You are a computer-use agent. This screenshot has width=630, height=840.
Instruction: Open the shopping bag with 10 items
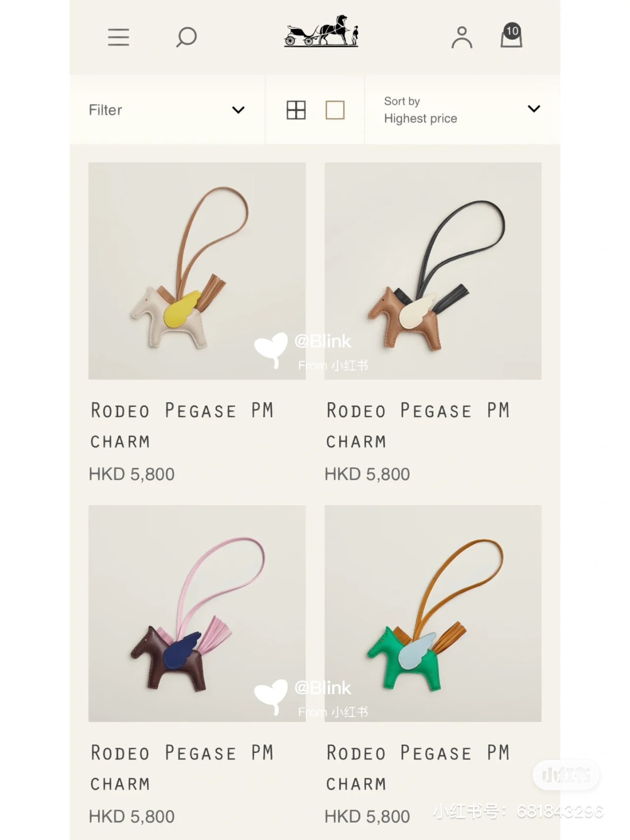click(x=511, y=35)
